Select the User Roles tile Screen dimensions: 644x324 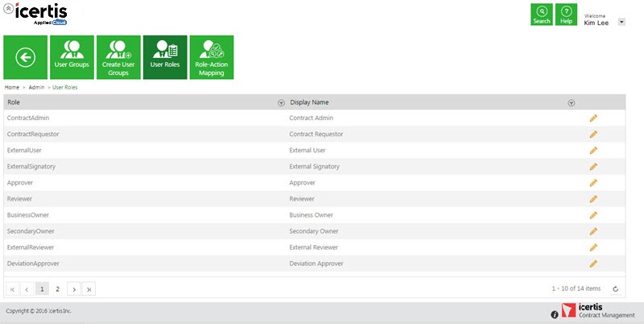click(165, 57)
